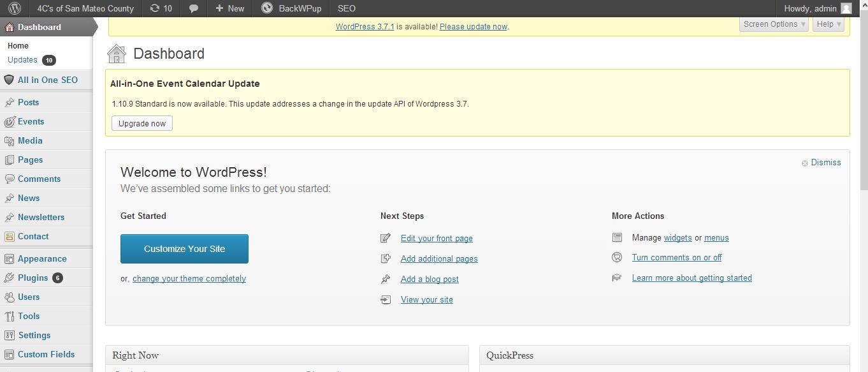The width and height of the screenshot is (868, 372).
Task: Click Turn comments on or off link
Action: coord(677,258)
